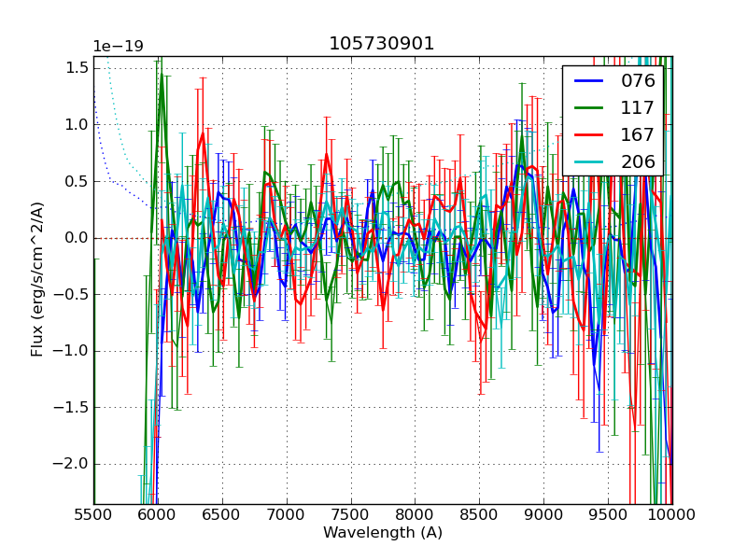Viewport: 747px width, 560px height.
Task: Click the 1e-19 exponent label
Action: point(118,47)
